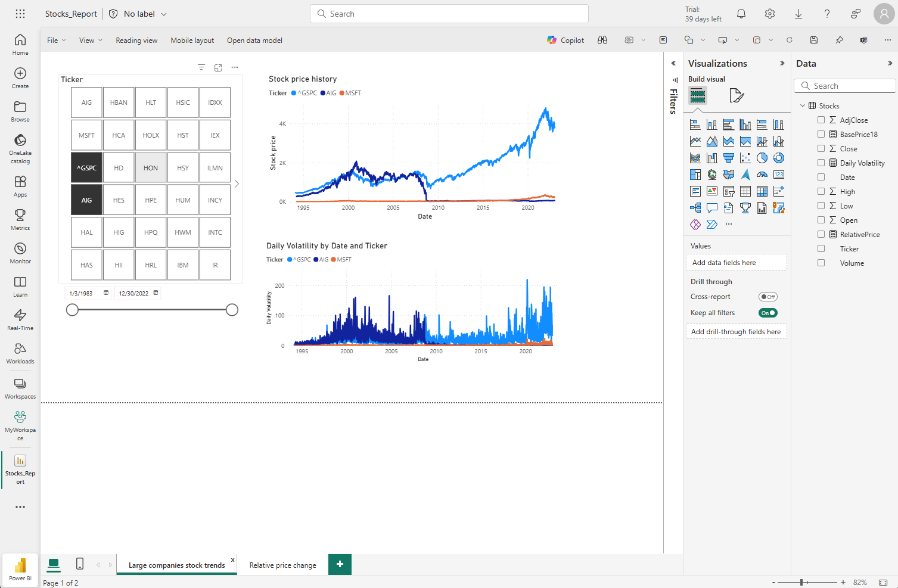The height and width of the screenshot is (588, 898).
Task: Click the date slider right handle
Action: pos(232,310)
